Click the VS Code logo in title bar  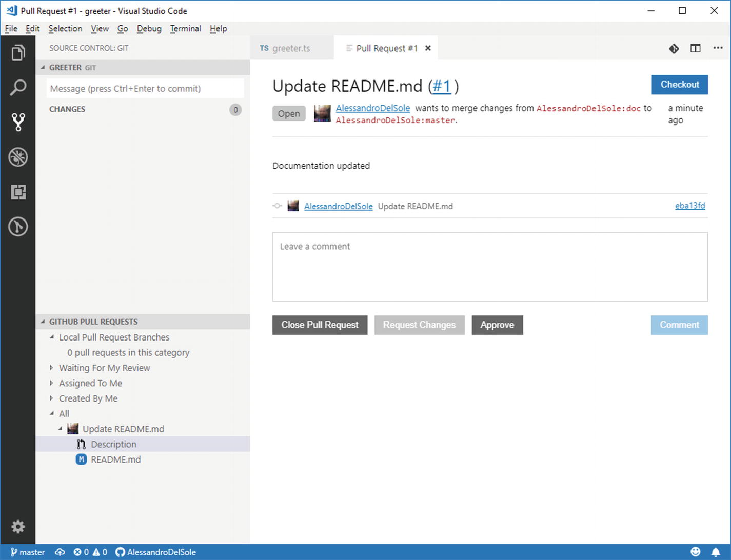point(11,10)
